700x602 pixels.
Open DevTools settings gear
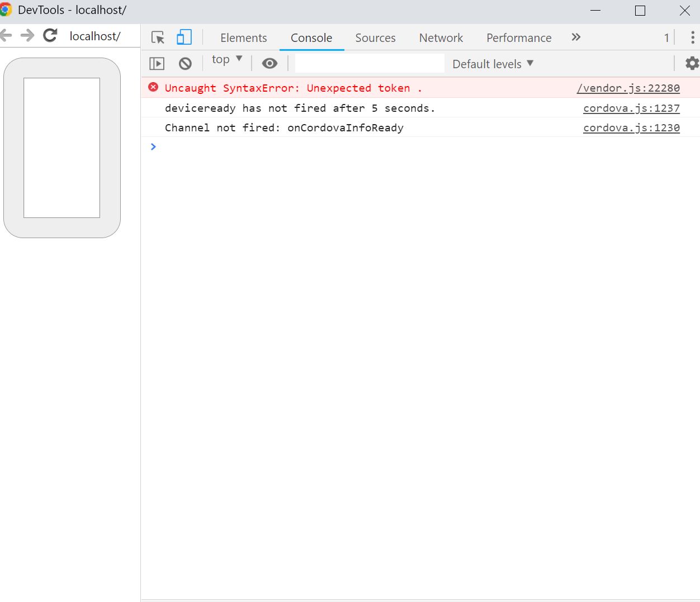(692, 63)
